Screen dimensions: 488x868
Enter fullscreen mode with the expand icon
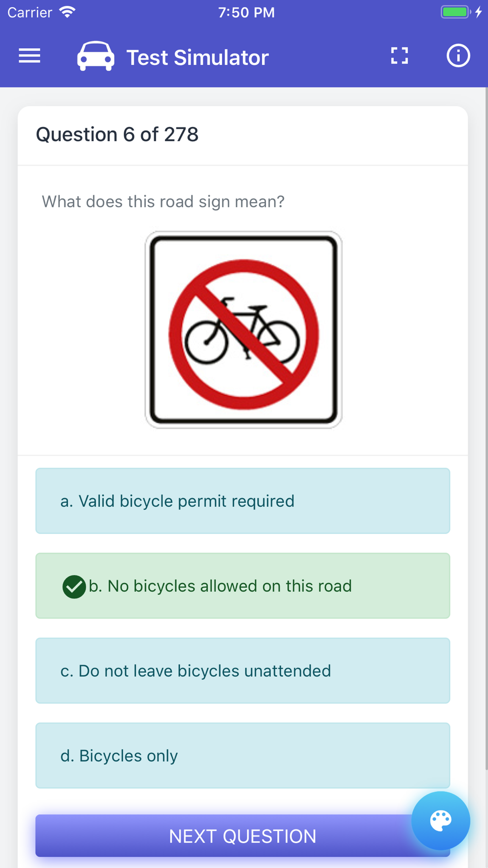pyautogui.click(x=399, y=56)
